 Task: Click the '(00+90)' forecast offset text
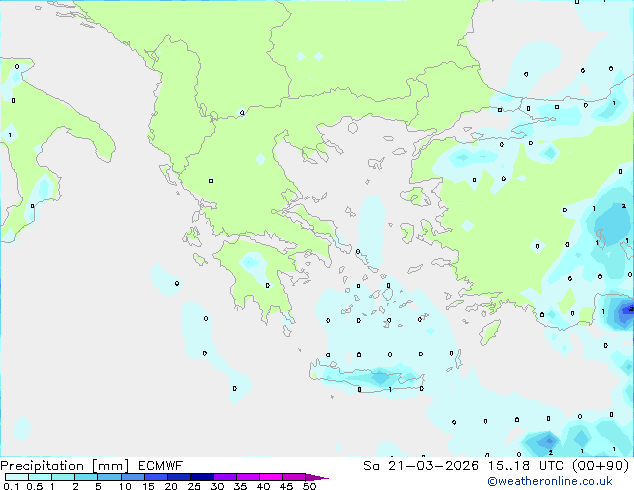600,466
